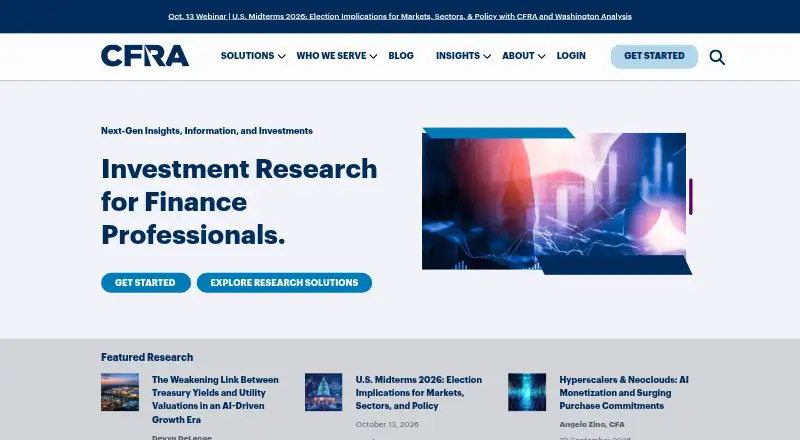Click the October 13, 2026 date text
Viewport: 800px width, 440px height.
click(387, 425)
